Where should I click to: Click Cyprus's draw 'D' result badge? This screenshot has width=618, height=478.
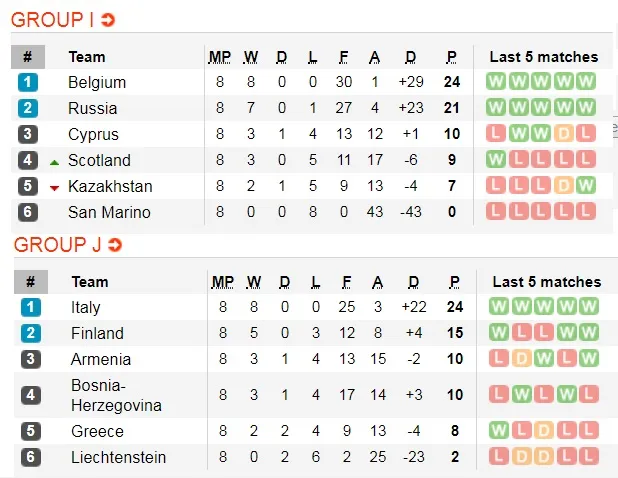tap(564, 134)
